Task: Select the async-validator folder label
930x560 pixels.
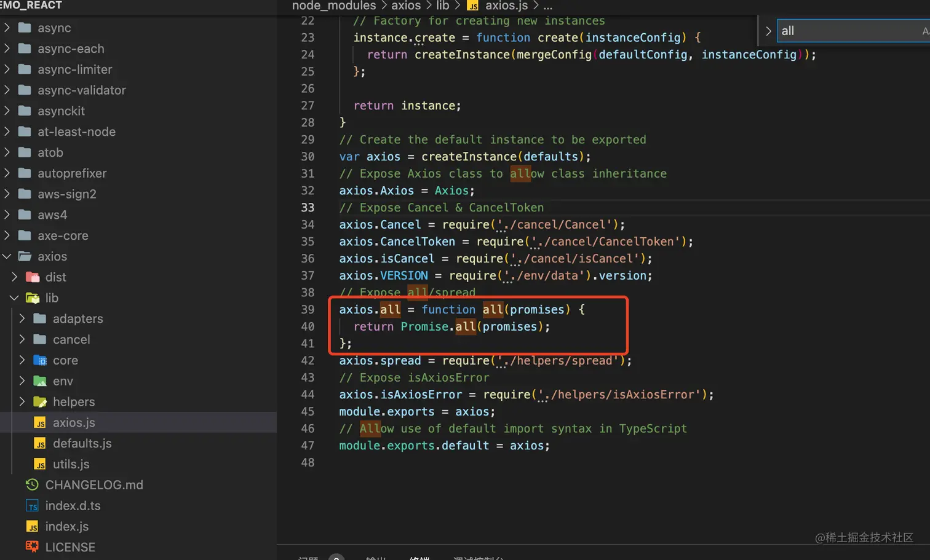Action: pyautogui.click(x=82, y=90)
